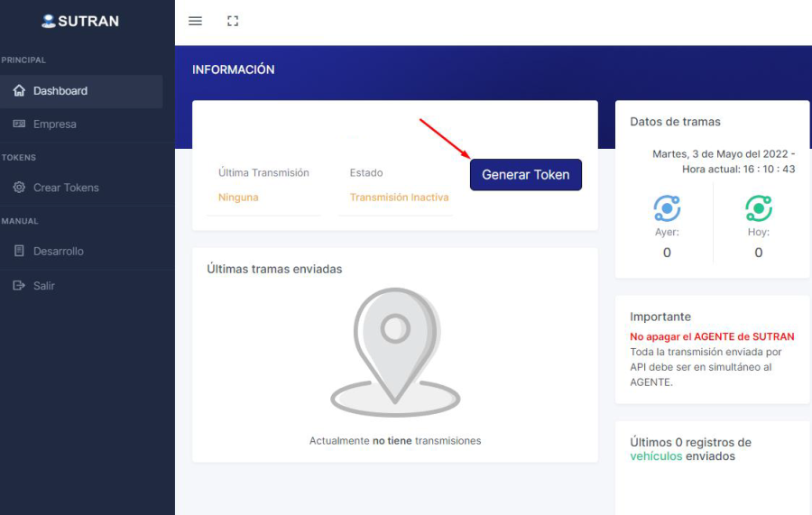The image size is (812, 515).
Task: Select Salir to log out
Action: pyautogui.click(x=44, y=286)
